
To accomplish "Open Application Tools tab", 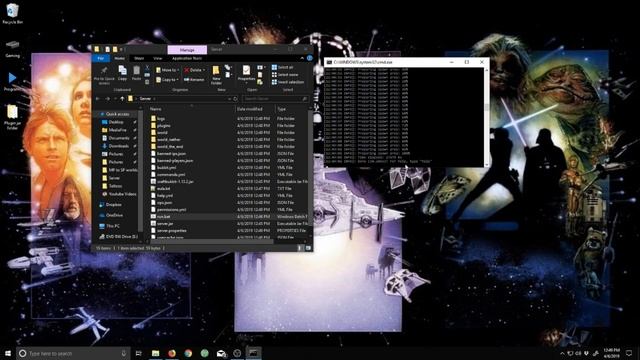I will (x=187, y=58).
